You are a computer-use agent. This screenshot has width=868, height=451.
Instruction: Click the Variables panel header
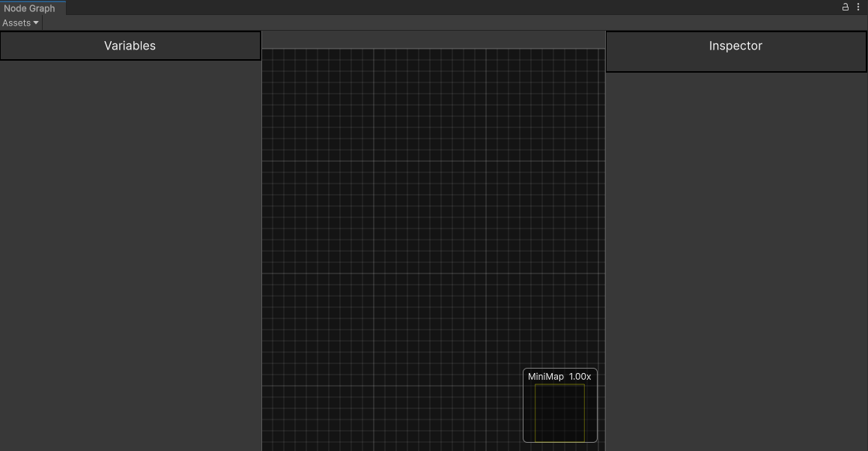pyautogui.click(x=130, y=46)
